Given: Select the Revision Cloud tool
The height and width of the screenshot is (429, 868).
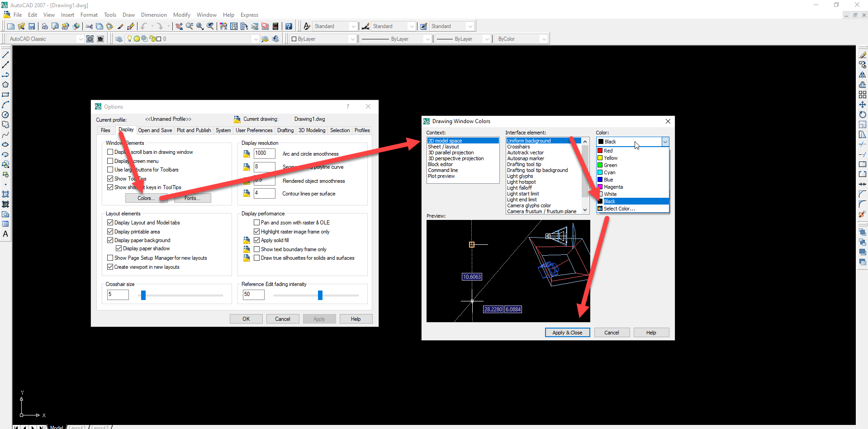Looking at the screenshot, I should pos(5,124).
